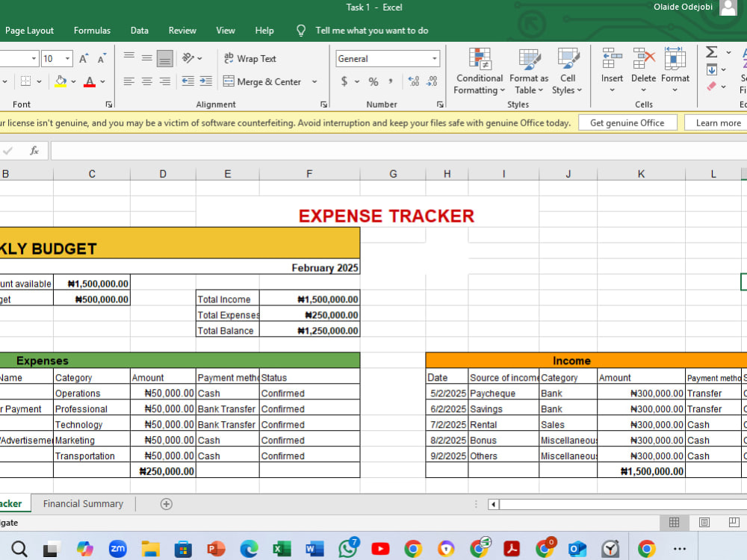This screenshot has width=747, height=560.
Task: Apply the cell borders icon
Action: tap(25, 81)
